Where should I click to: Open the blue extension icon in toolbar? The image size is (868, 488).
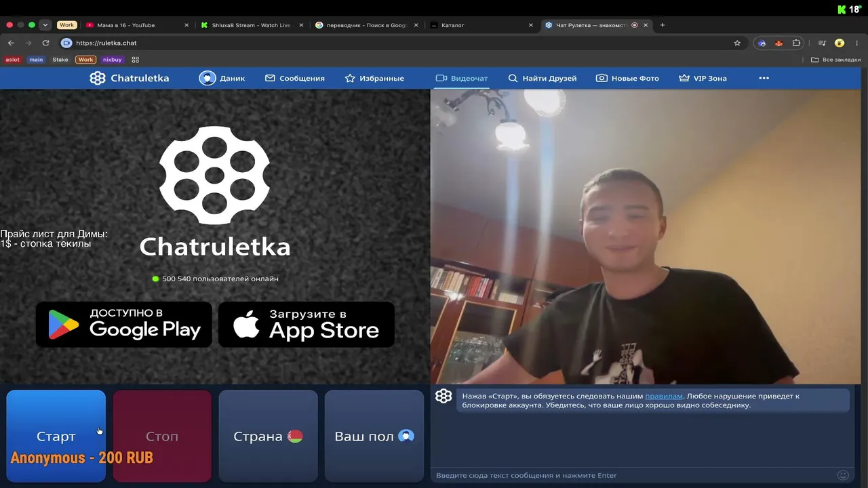point(762,43)
